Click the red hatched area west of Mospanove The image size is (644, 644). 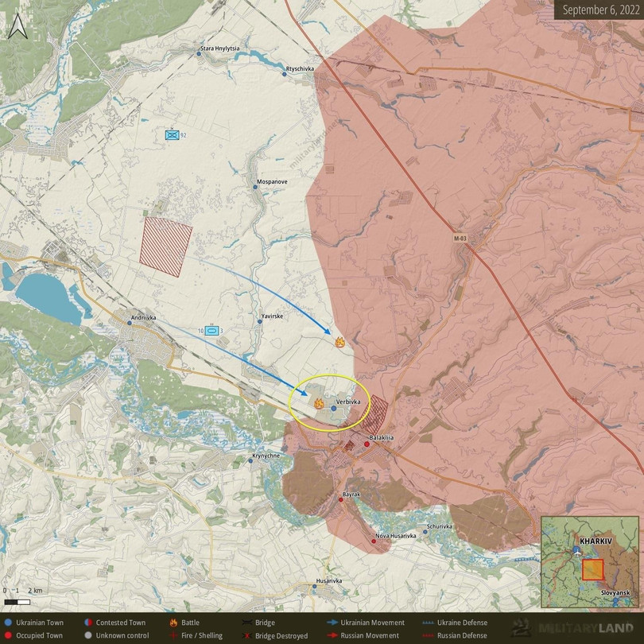[x=166, y=246]
